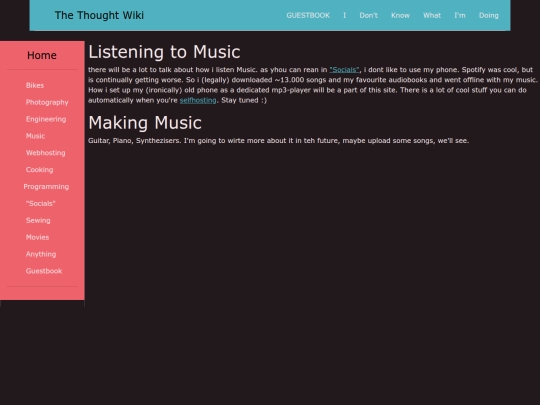
Task: Go to Movies in the sidebar
Action: point(37,237)
